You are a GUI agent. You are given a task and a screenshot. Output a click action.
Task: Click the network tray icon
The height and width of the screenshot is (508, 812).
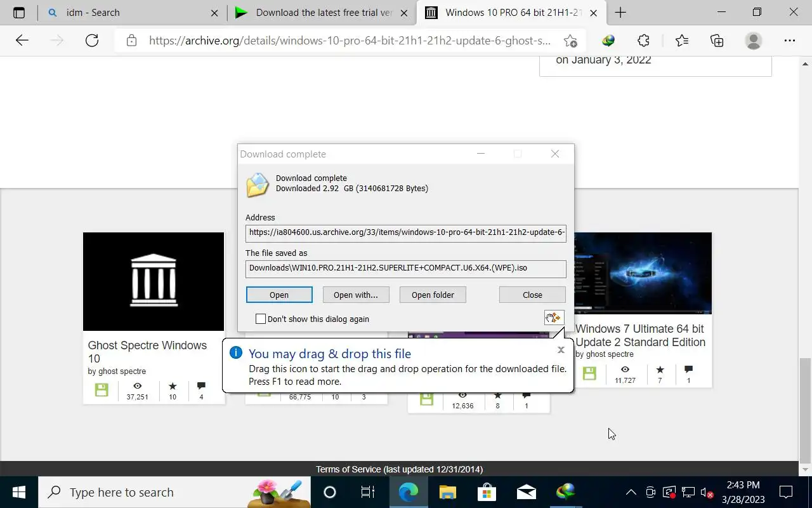(x=688, y=492)
